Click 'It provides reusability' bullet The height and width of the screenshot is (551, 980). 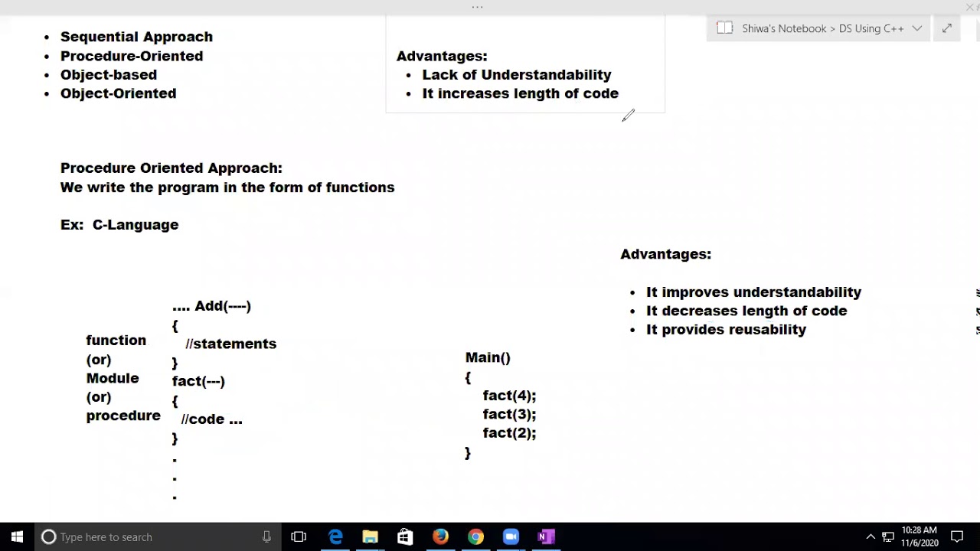(726, 329)
